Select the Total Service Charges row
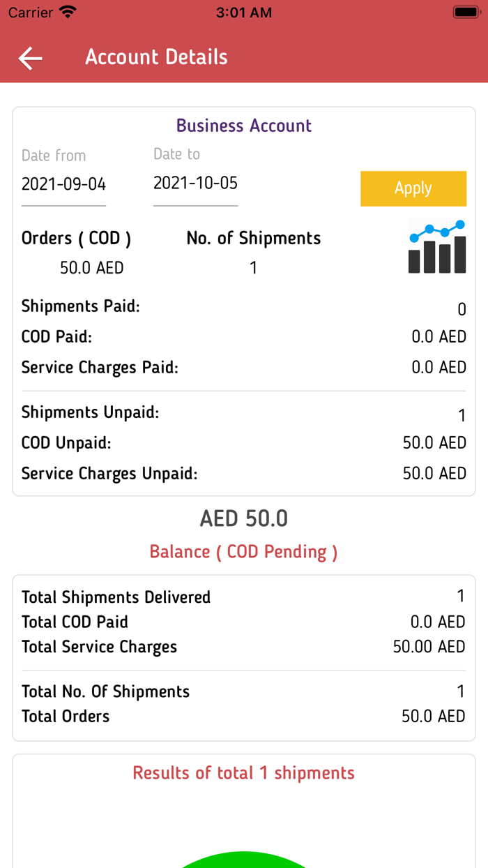 coord(244,647)
